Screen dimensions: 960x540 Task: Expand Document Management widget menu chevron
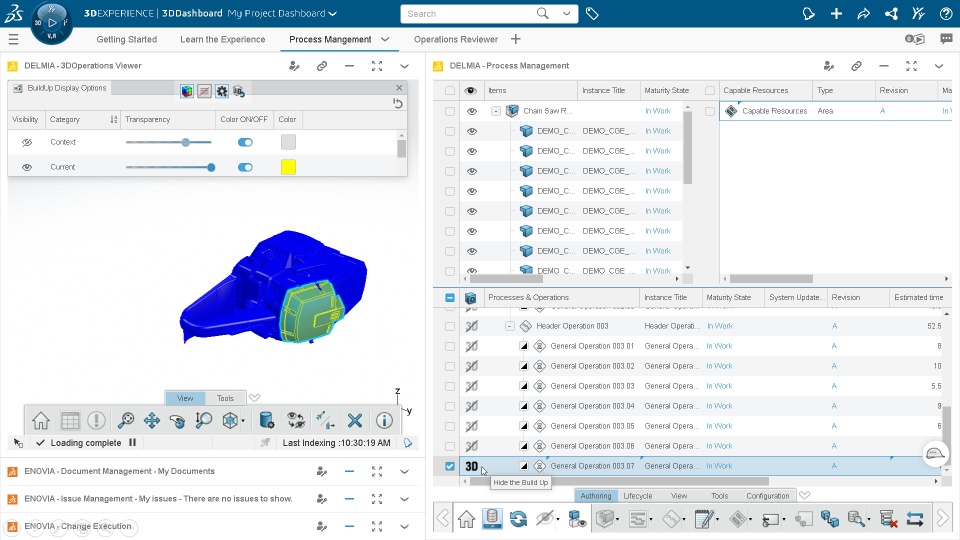[404, 472]
